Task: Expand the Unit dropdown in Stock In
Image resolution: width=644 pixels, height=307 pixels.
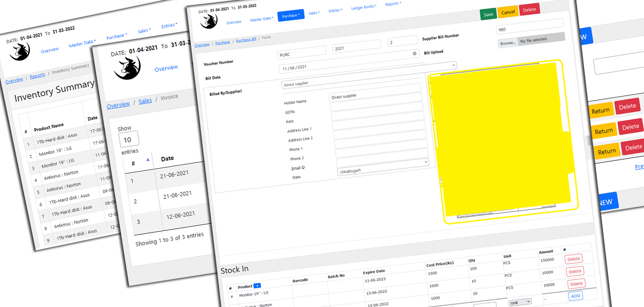Action: click(x=520, y=302)
